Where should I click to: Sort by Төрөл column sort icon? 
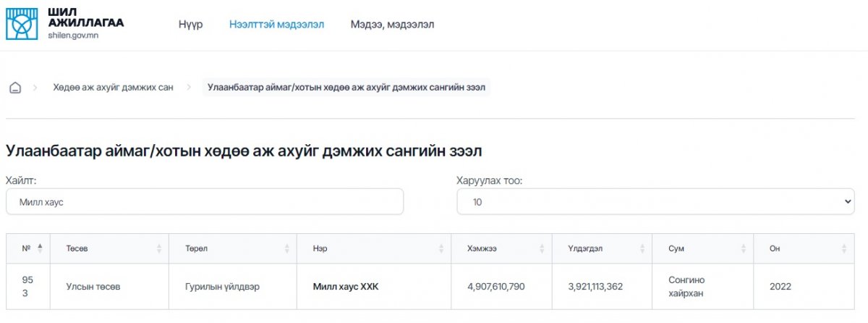tap(286, 248)
